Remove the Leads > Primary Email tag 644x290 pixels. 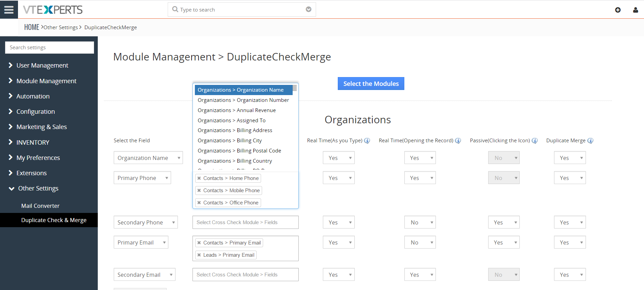[x=199, y=255]
